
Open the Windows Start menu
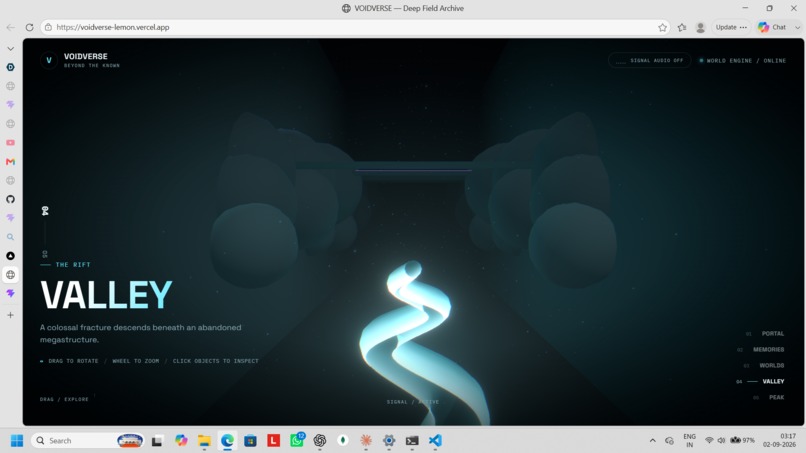tap(17, 441)
